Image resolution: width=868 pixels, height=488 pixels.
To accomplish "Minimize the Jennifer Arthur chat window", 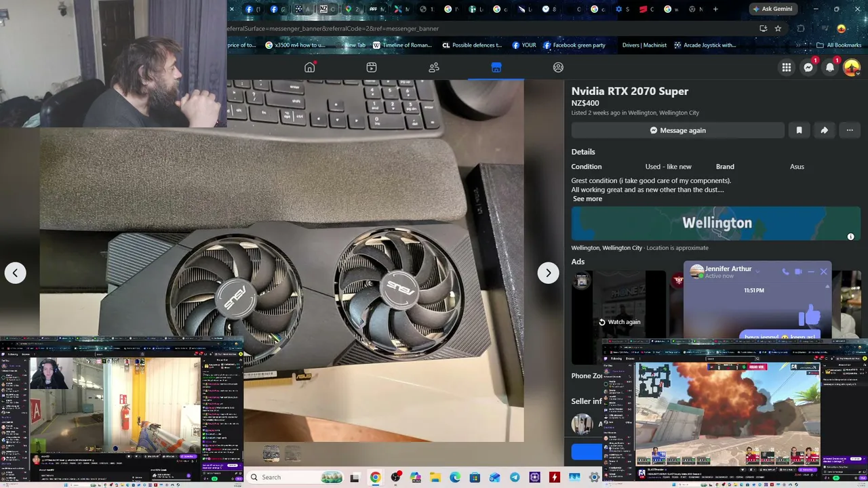I will tap(811, 272).
